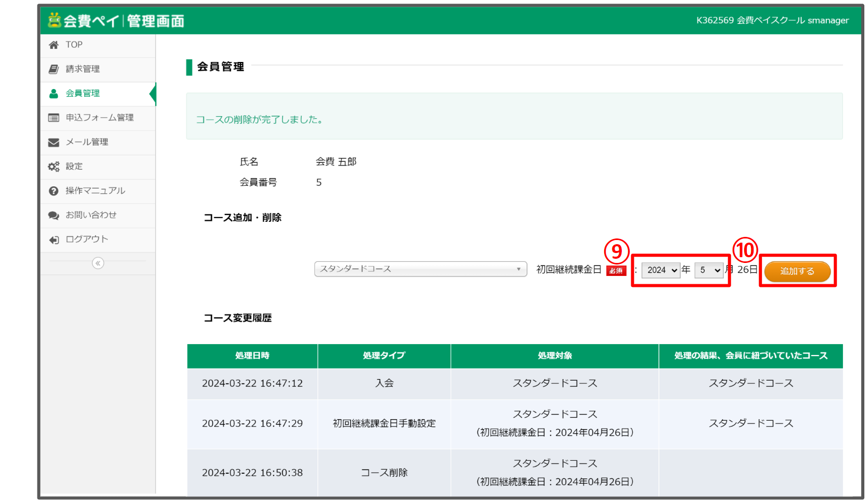This screenshot has width=868, height=504.
Task: Click the application form list icon
Action: [x=54, y=118]
